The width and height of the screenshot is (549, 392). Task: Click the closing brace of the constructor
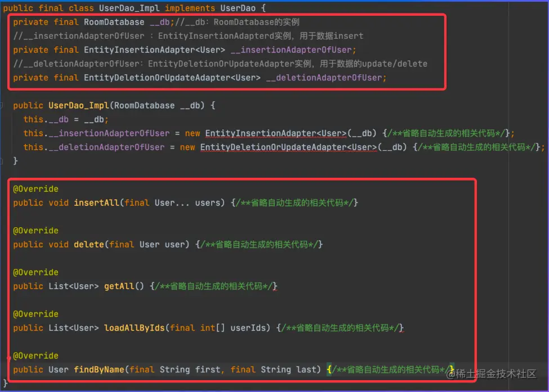pos(15,161)
